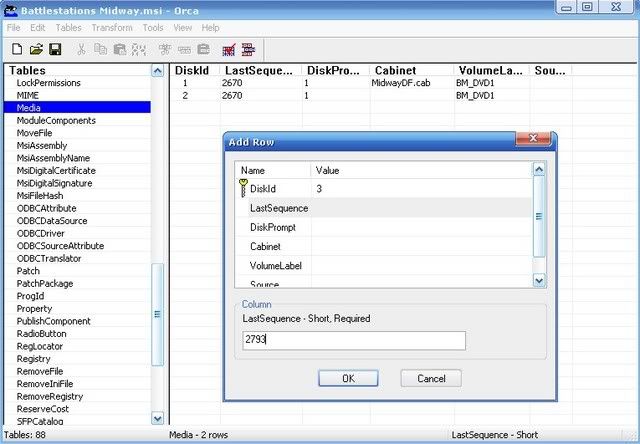This screenshot has width=640, height=444.
Task: Click the Value column header in Add Row
Action: tap(422, 170)
